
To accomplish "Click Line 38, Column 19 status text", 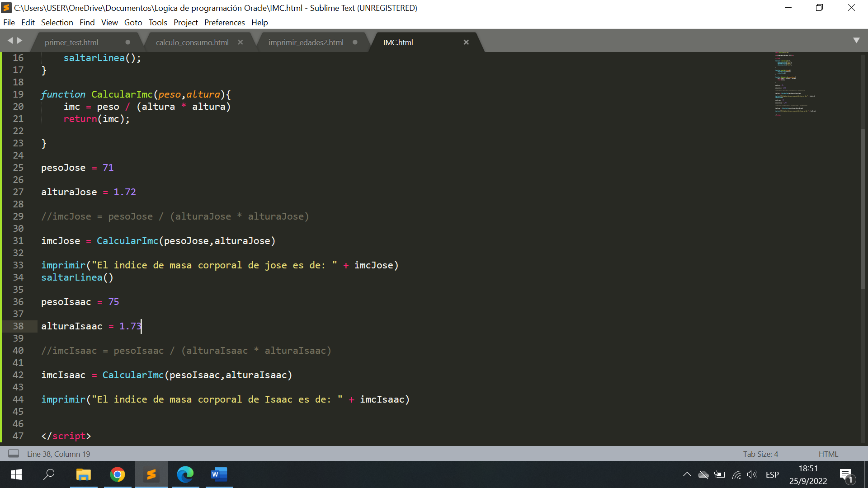I will point(58,454).
